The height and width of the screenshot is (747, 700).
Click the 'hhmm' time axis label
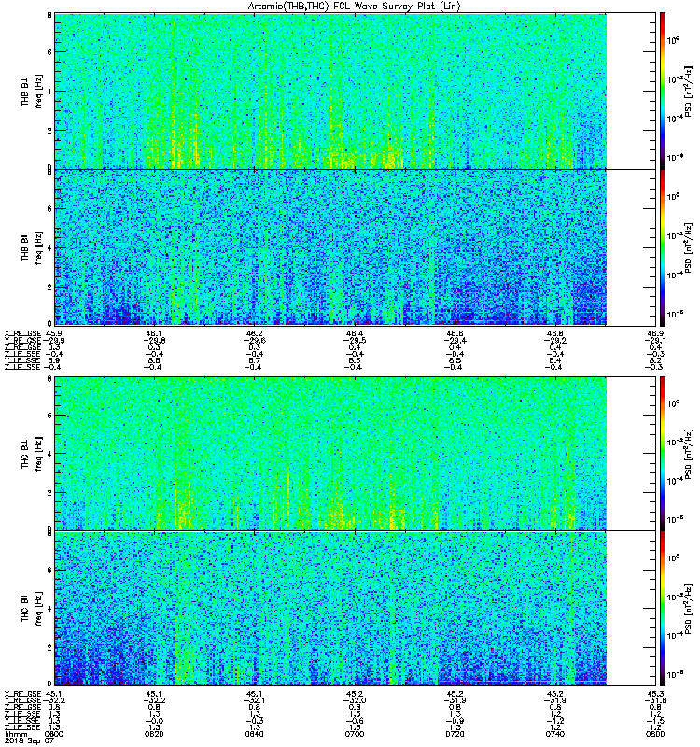16,734
